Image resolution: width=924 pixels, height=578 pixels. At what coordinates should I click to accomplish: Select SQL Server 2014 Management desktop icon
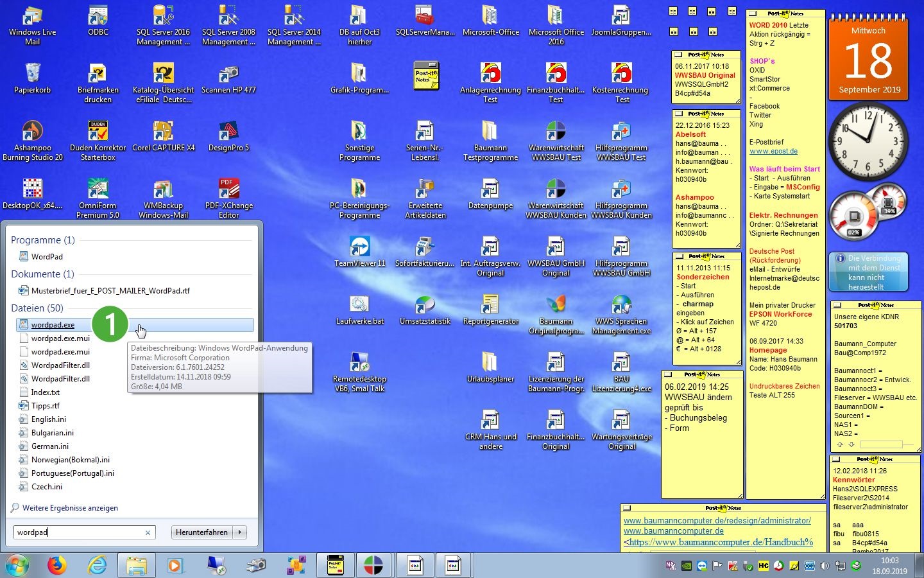pos(294,26)
